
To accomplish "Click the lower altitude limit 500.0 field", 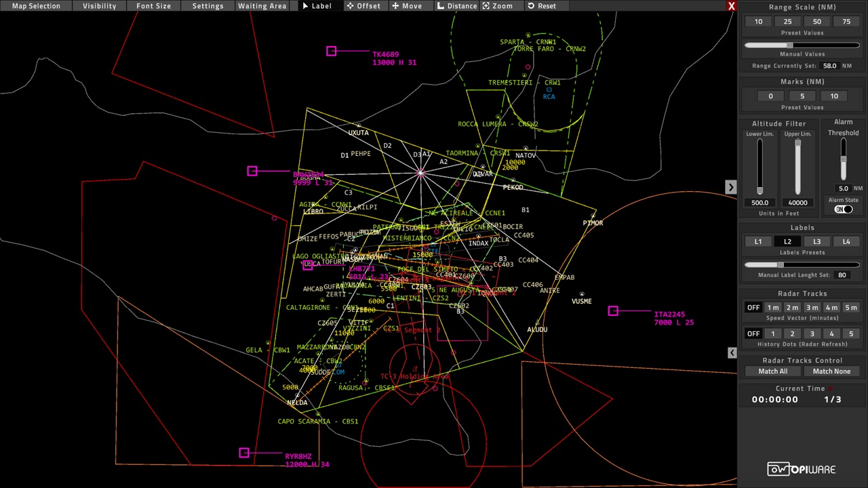I will pyautogui.click(x=759, y=203).
